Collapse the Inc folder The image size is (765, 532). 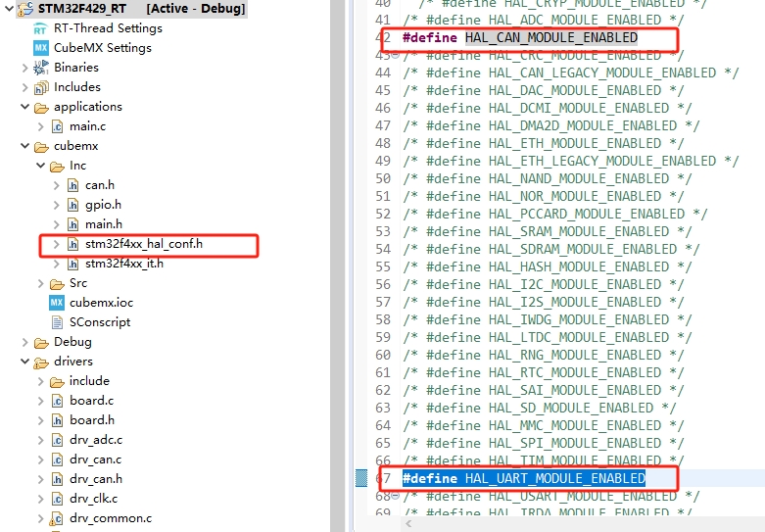[40, 166]
